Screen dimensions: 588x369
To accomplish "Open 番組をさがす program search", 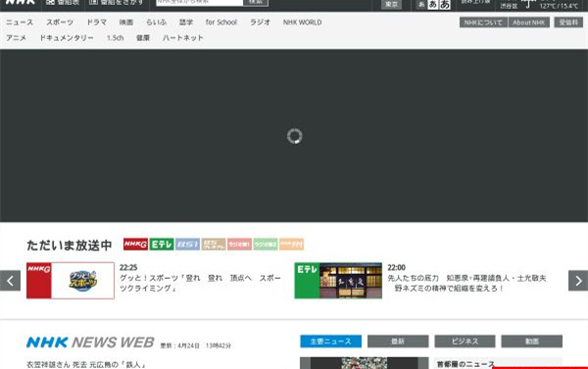I will point(117,2).
